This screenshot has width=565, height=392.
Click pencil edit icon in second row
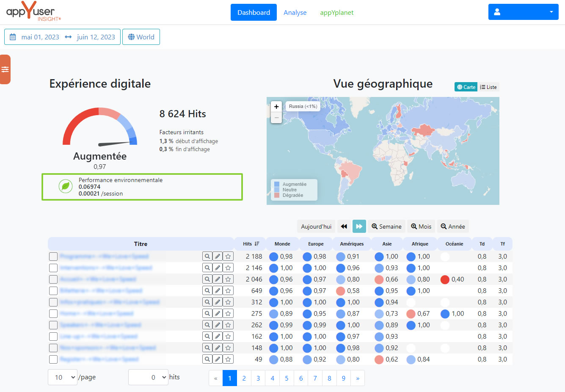[x=218, y=268]
